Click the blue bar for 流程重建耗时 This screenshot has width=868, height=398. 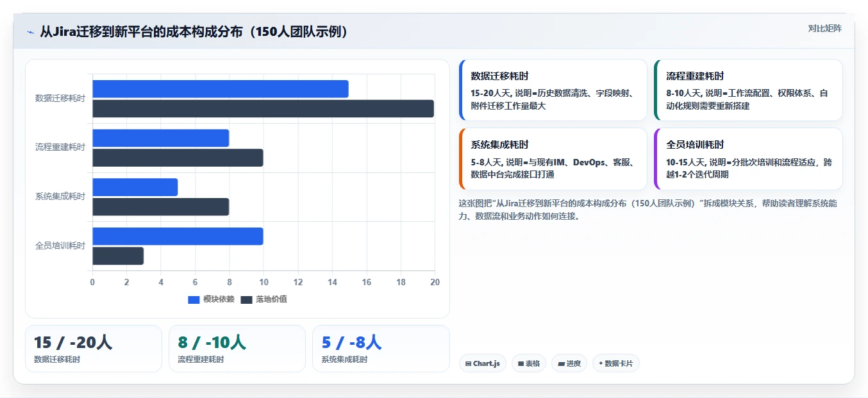point(161,138)
